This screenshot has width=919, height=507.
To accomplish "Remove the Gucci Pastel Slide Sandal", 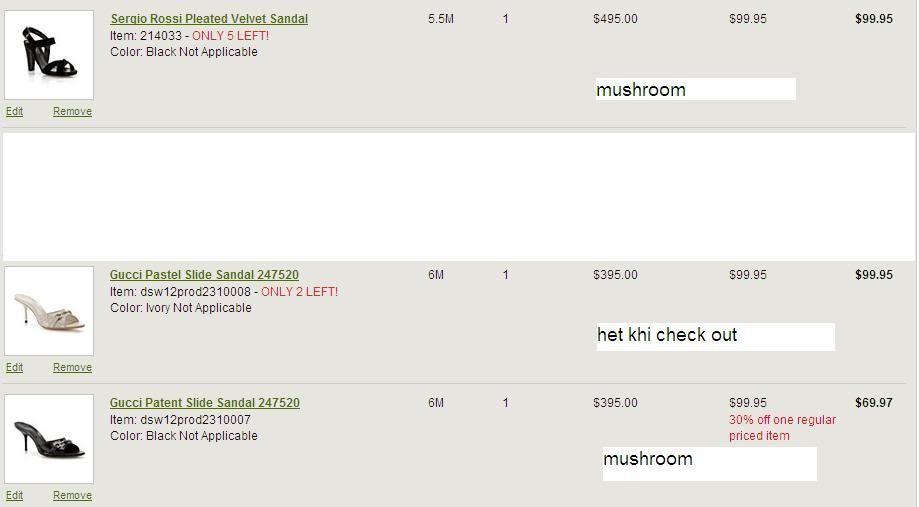I will click(x=72, y=368).
